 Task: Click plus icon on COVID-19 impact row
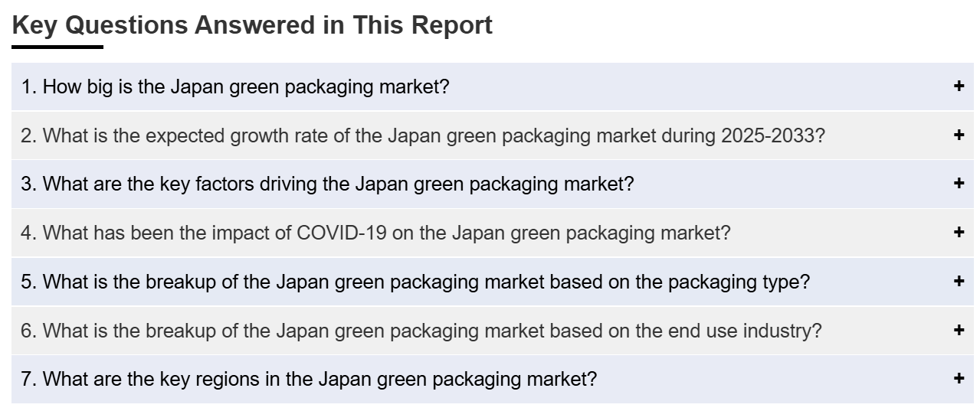tap(959, 232)
